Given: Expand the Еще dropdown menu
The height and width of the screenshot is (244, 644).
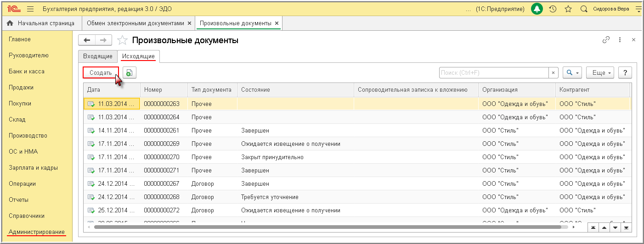Looking at the screenshot, I should point(600,72).
